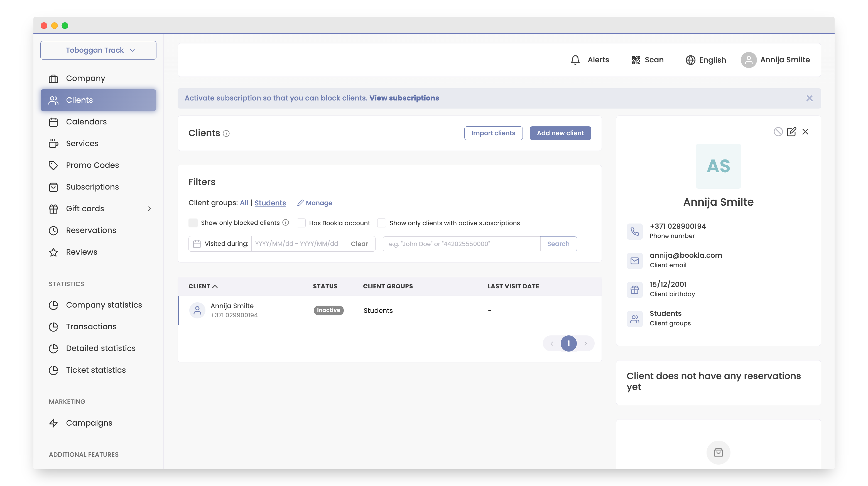Screen dimensions: 868x486
Task: Click the phone icon in client details
Action: point(634,232)
